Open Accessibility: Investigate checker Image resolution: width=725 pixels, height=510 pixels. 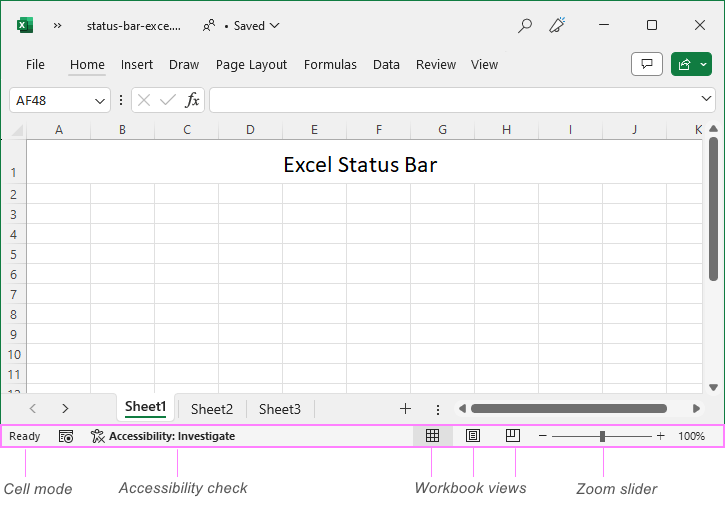[x=163, y=436]
